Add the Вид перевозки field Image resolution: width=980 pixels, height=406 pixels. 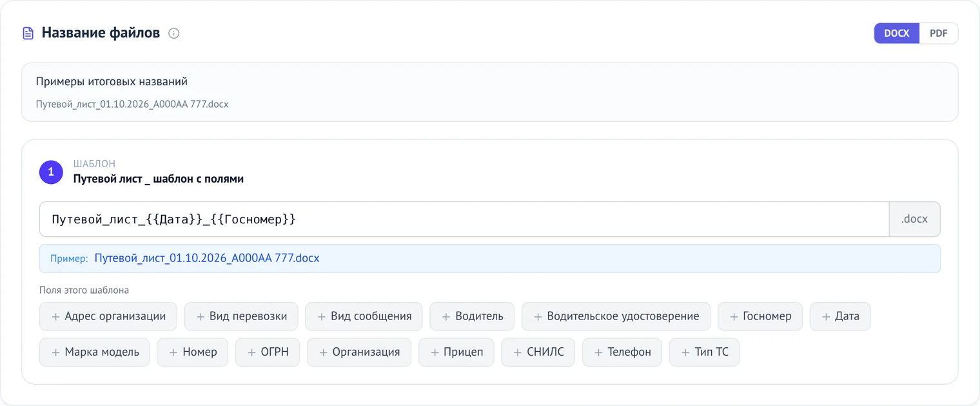pyautogui.click(x=241, y=316)
